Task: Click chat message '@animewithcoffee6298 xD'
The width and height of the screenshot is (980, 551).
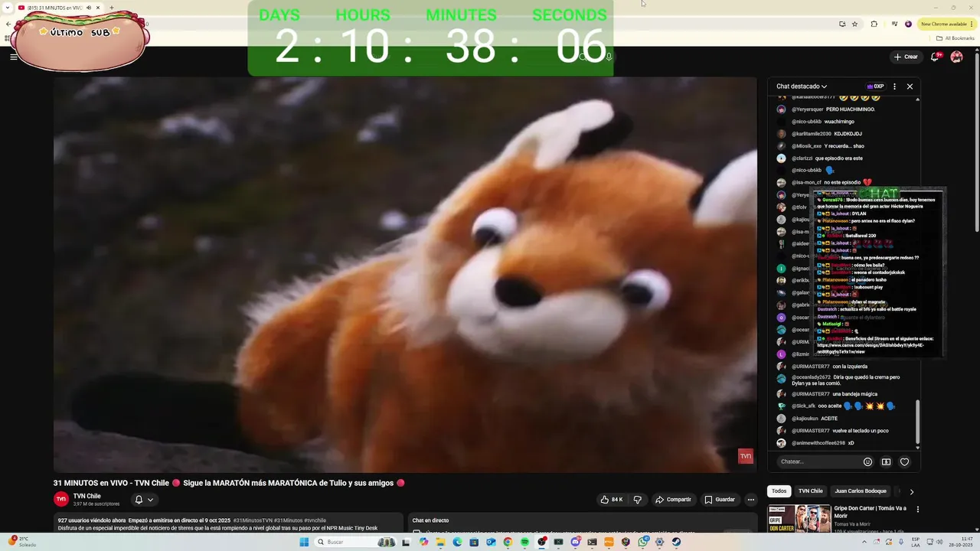Action: pos(823,443)
